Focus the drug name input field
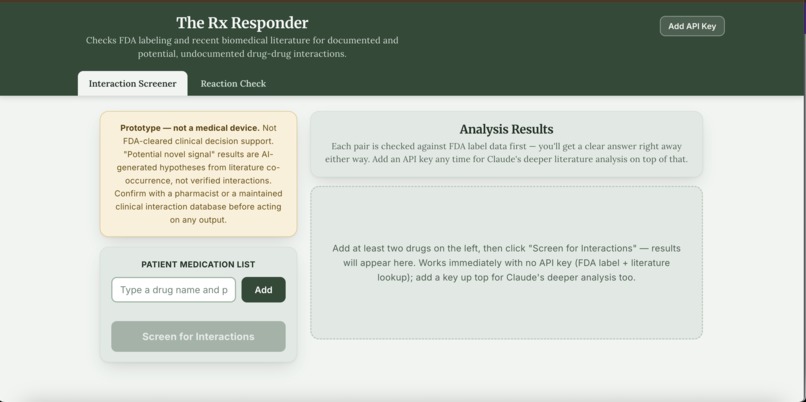This screenshot has width=806, height=402. pyautogui.click(x=174, y=290)
